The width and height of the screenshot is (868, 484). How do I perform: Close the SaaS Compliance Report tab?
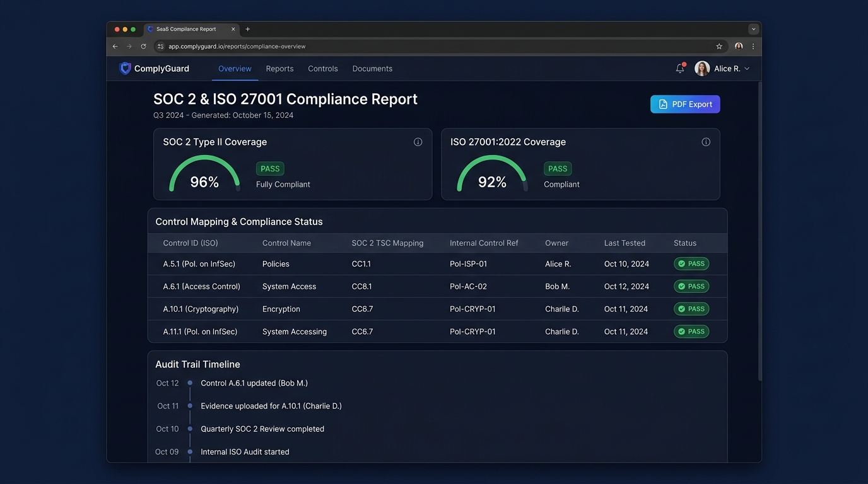tap(233, 29)
